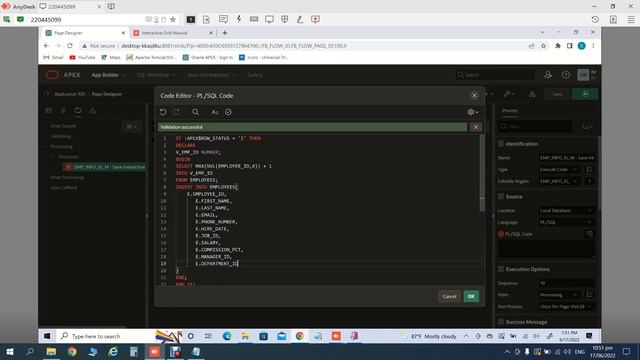The width and height of the screenshot is (640, 360).
Task: Open Chrome from the local Windows taskbar
Action: (72, 352)
